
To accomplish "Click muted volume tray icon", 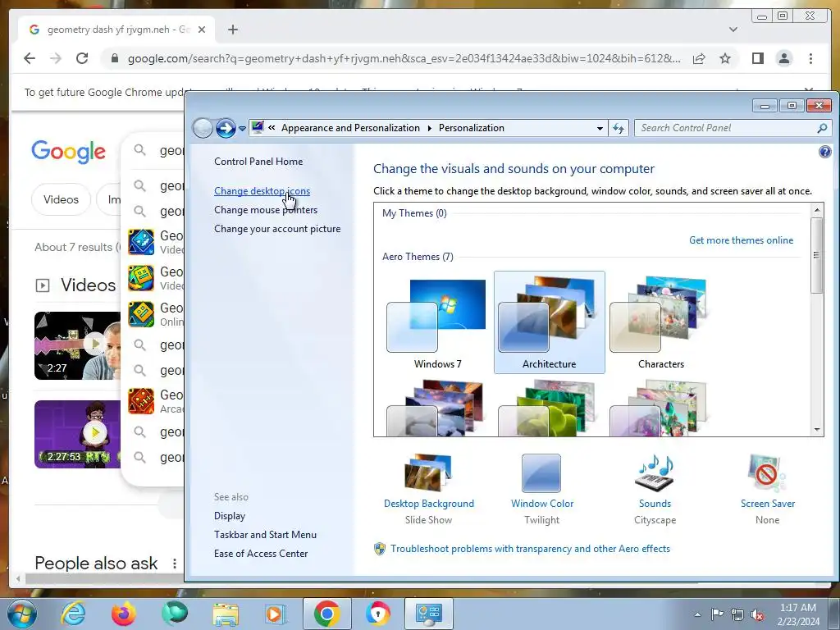I will click(757, 614).
